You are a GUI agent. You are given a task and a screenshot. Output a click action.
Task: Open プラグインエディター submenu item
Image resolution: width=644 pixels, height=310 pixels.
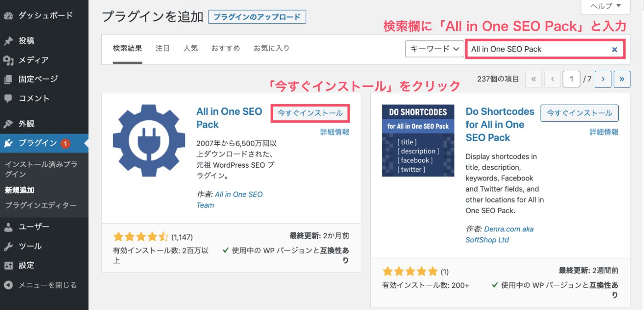coord(40,205)
